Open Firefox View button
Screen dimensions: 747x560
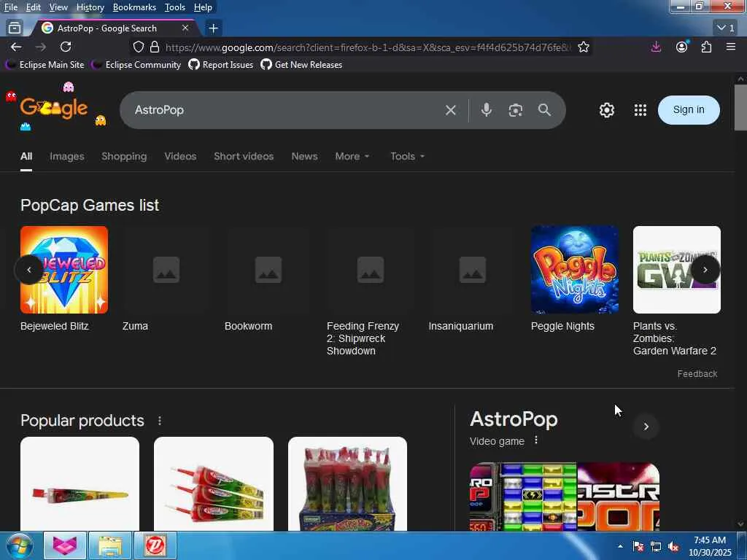tap(15, 28)
